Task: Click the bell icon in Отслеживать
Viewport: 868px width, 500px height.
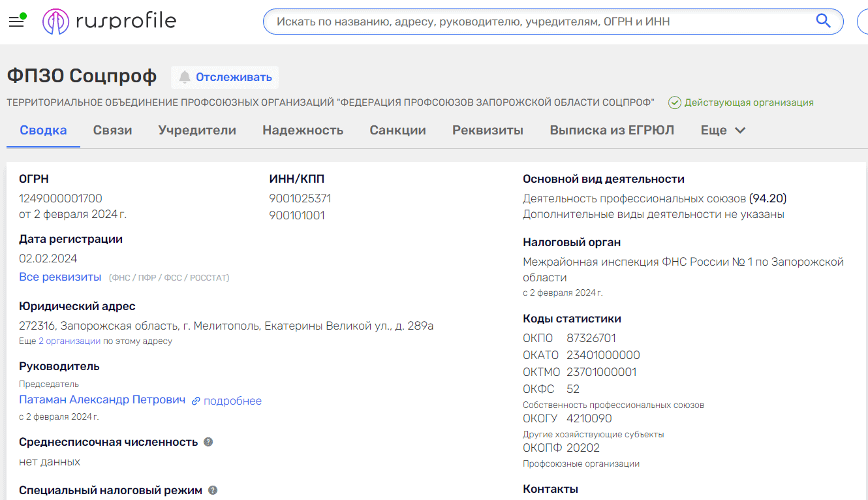Action: pyautogui.click(x=185, y=77)
